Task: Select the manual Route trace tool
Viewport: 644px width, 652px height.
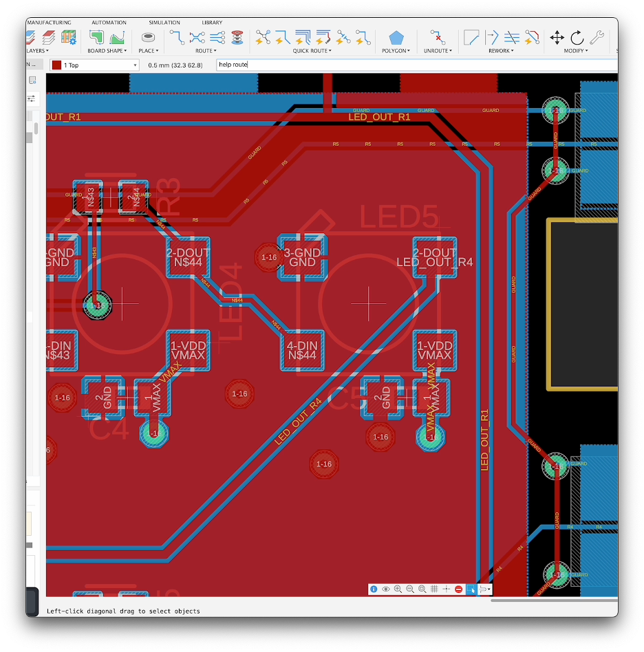Action: 178,37
